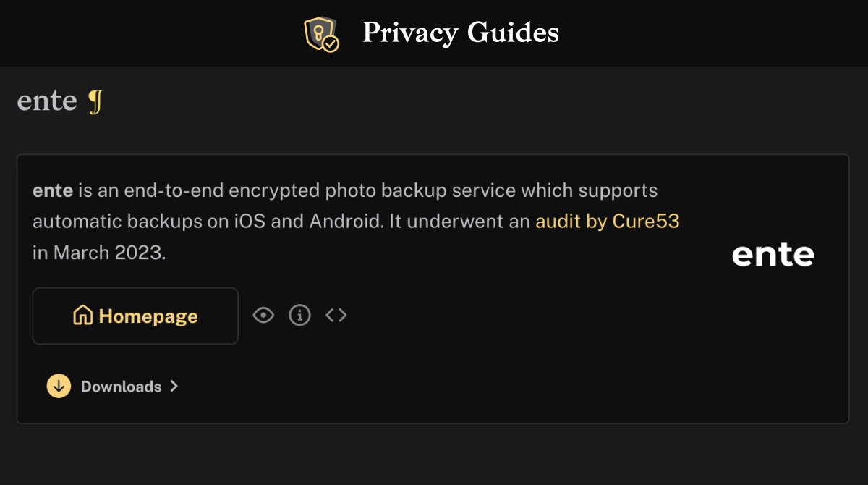The height and width of the screenshot is (485, 868).
Task: Open the audit by Cure53 link
Action: point(607,222)
